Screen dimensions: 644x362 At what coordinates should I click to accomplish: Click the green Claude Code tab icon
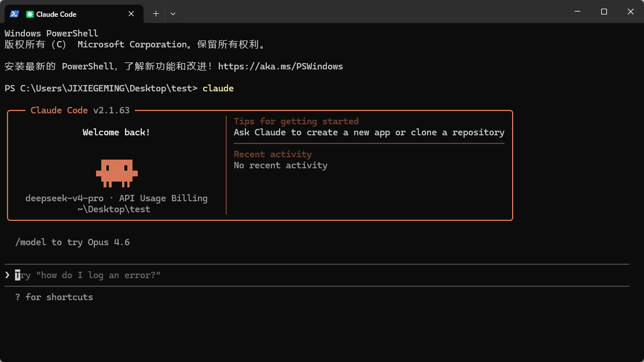30,14
